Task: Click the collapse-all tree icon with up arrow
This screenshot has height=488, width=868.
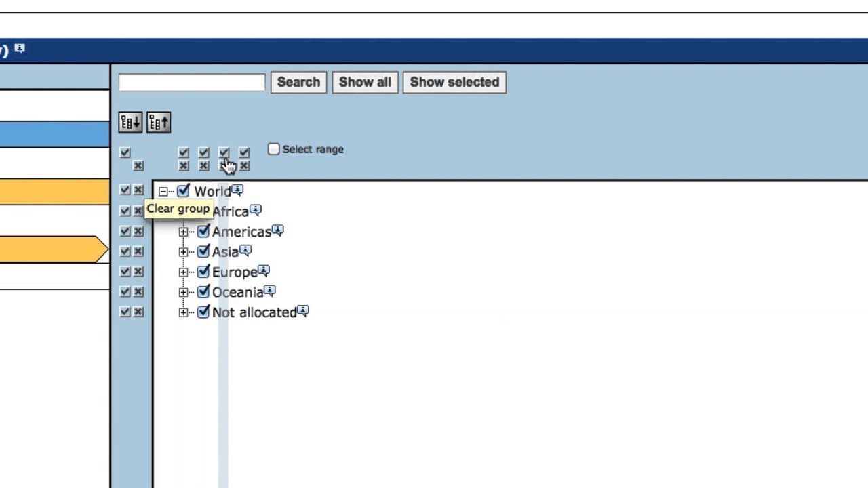Action: point(159,123)
